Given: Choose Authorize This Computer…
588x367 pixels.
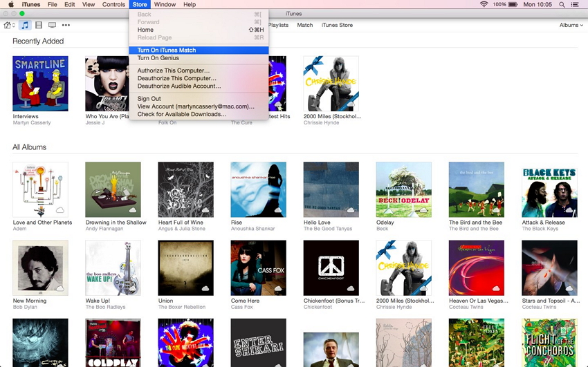Looking at the screenshot, I should tap(173, 70).
